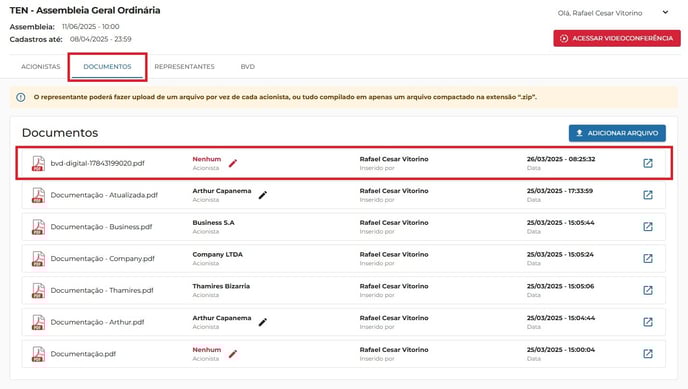Click PDF icon of Documentação - Thamires.pdf
The height and width of the screenshot is (389, 688).
38,291
